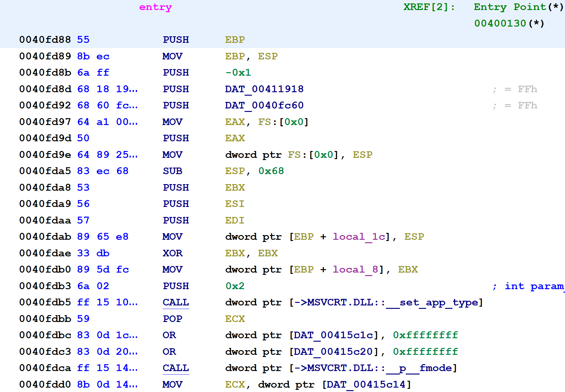Click the DAT_00415c14 data label
The image size is (565, 392).
click(x=366, y=384)
